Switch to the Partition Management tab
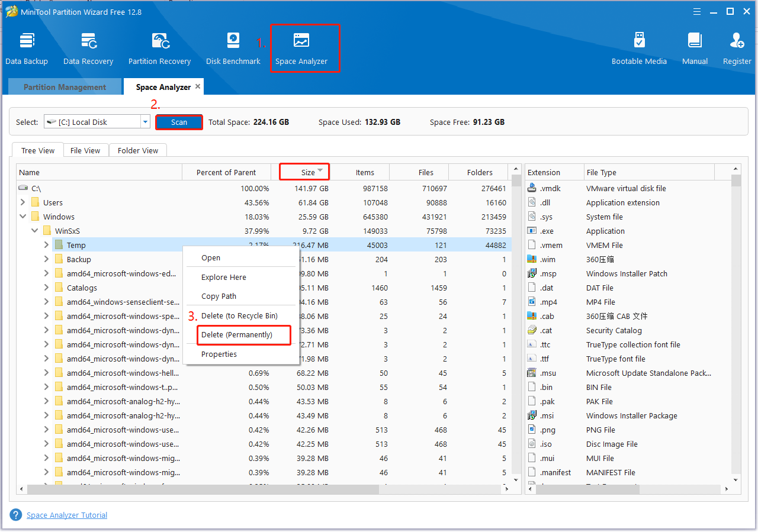This screenshot has height=532, width=758. 64,86
